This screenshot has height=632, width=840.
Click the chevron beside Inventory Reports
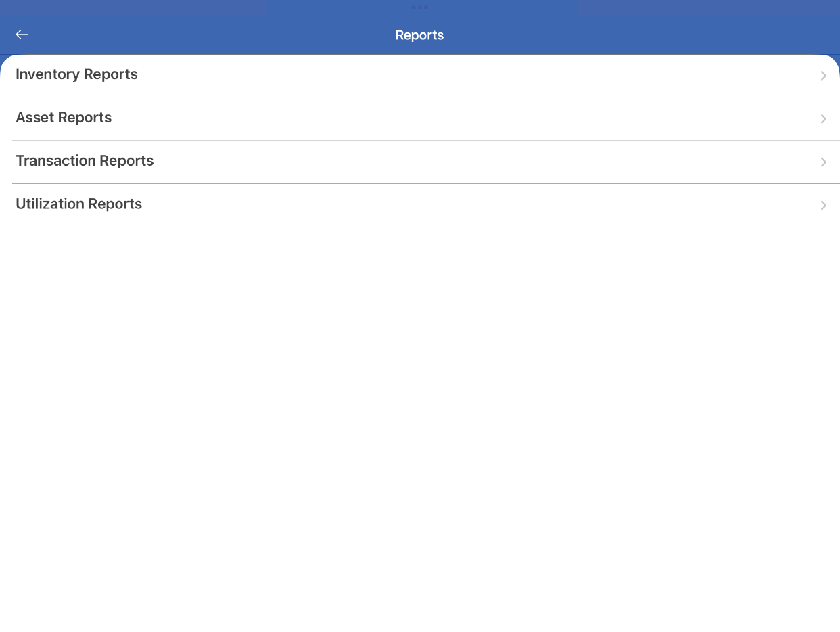pyautogui.click(x=823, y=76)
